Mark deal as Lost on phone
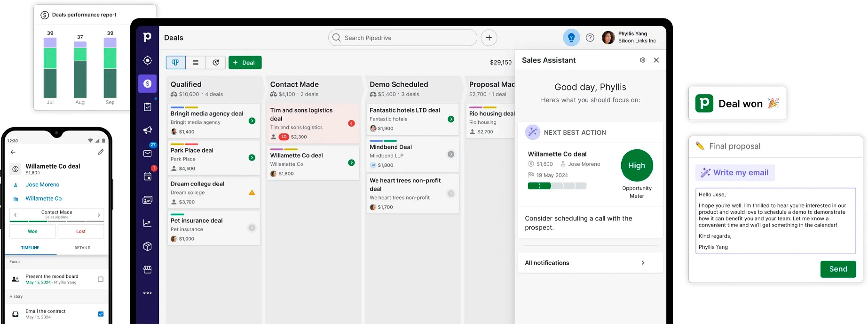Screen dimensions: 868x324 81,231
